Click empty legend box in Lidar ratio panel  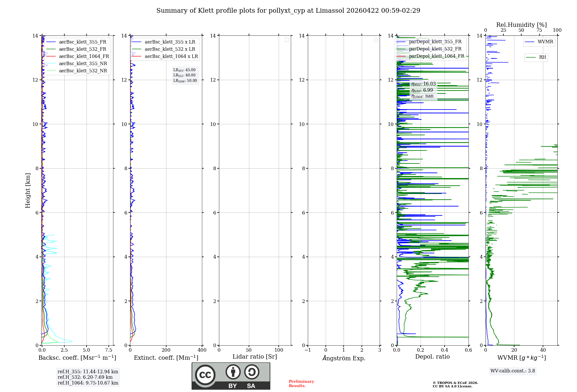[287, 40]
